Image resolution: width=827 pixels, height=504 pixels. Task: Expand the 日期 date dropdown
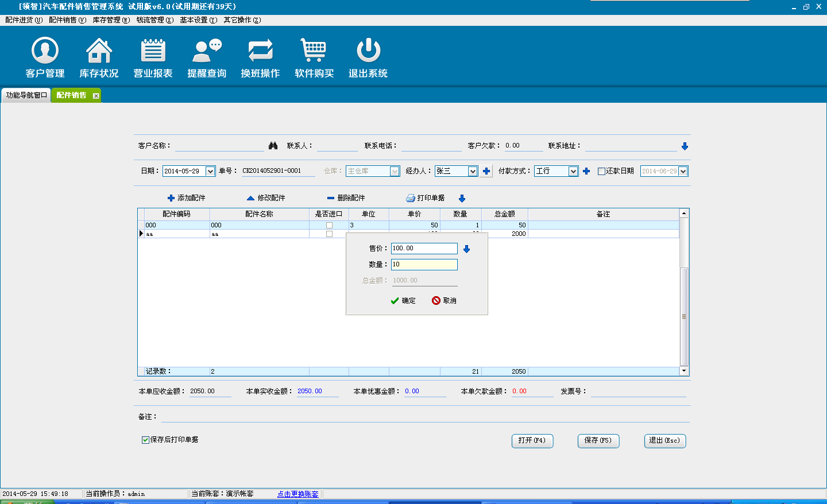tap(210, 171)
